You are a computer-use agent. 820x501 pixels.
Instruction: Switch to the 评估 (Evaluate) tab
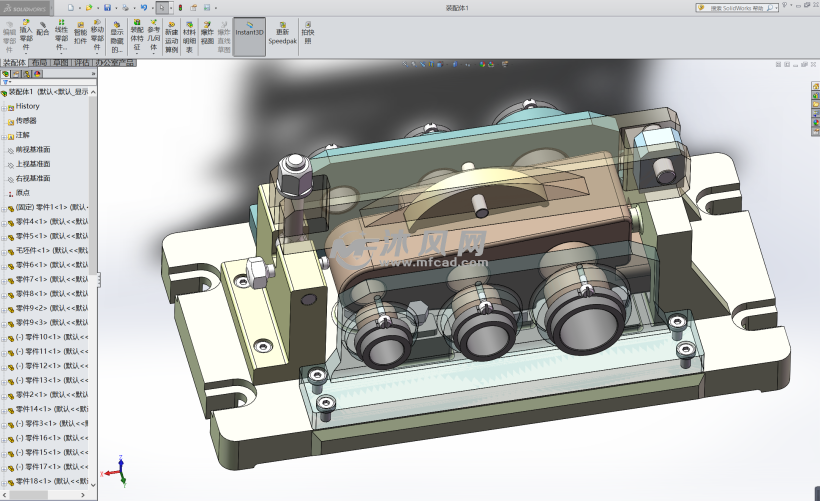coord(83,62)
